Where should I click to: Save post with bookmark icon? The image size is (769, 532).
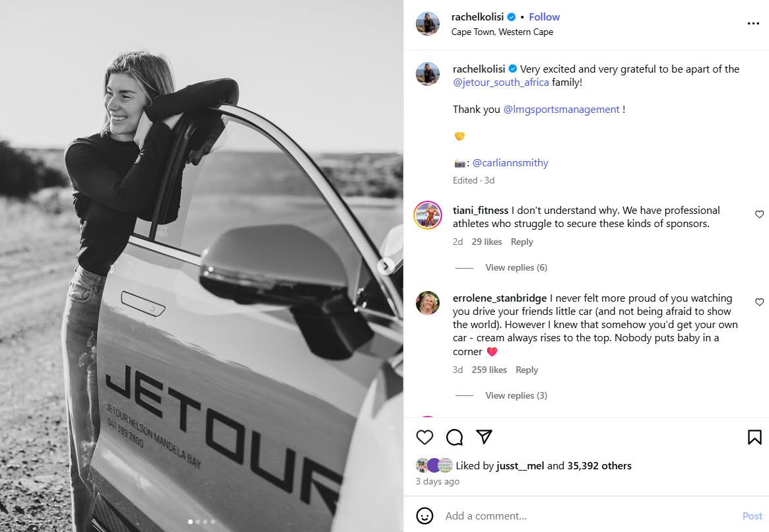click(x=754, y=437)
